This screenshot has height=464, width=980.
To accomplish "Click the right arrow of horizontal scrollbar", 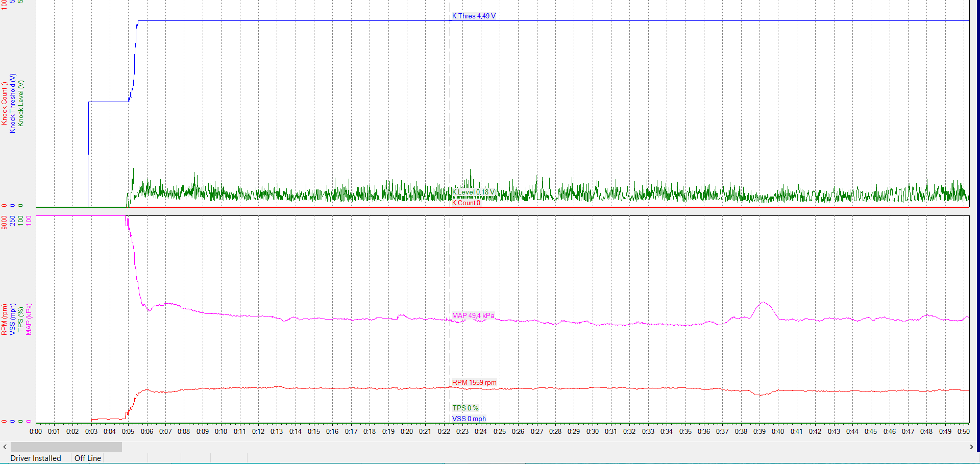I will point(971,447).
